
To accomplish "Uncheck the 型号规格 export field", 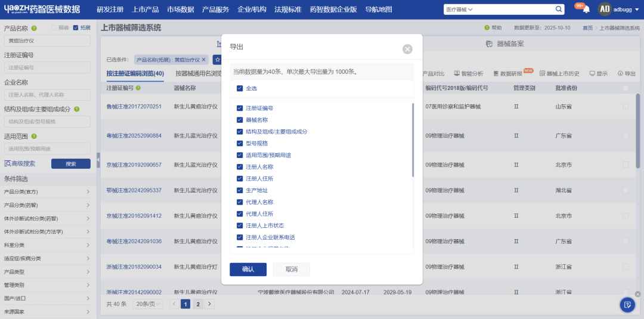I will (240, 143).
